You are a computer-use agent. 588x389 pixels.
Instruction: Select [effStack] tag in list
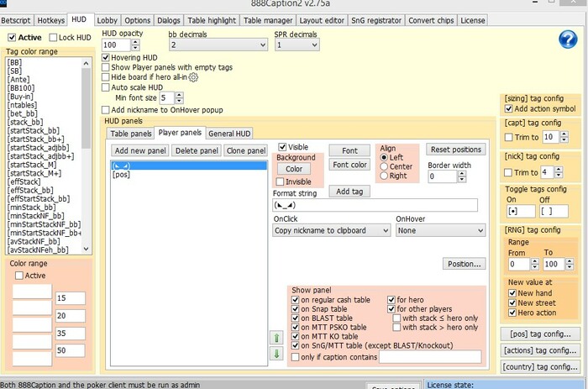click(x=24, y=182)
